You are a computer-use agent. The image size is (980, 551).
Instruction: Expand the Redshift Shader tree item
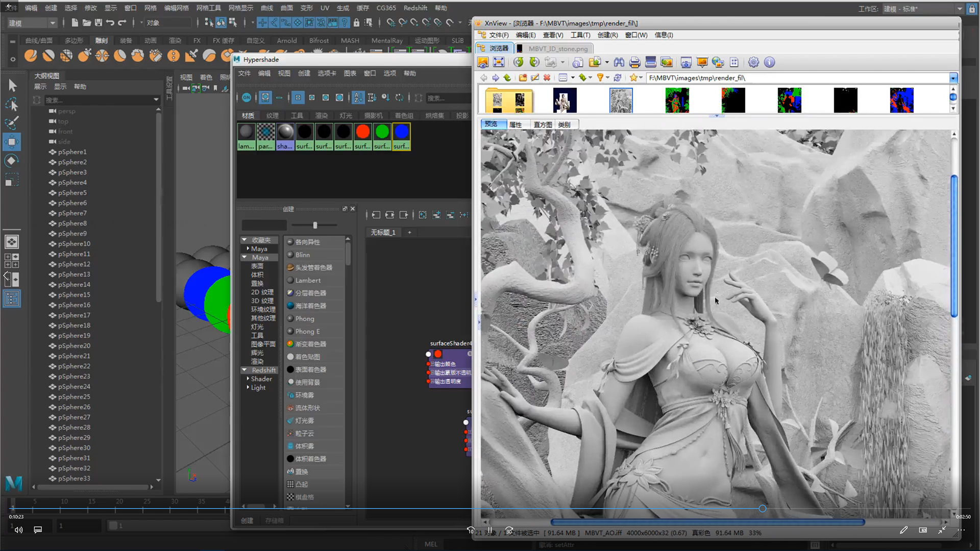[248, 379]
